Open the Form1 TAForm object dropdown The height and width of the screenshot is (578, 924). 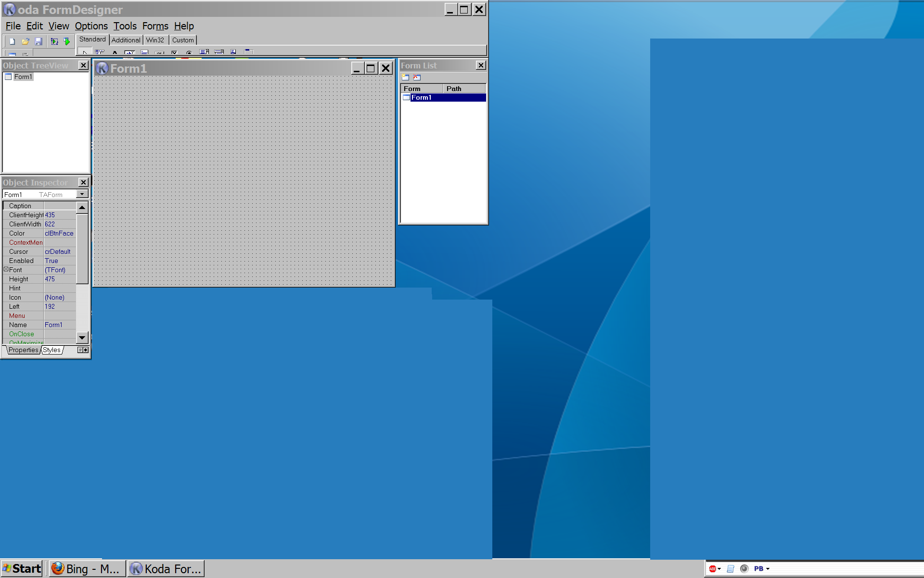[82, 194]
